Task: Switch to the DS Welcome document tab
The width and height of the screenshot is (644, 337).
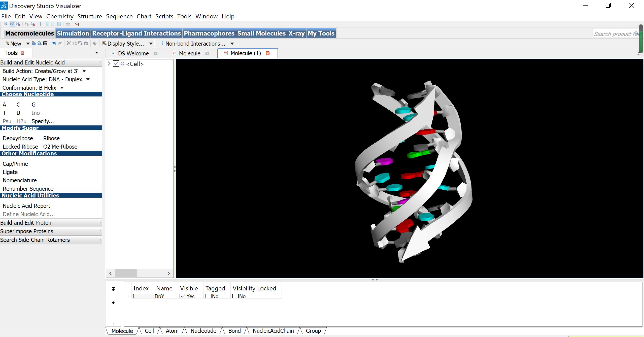Action: 133,53
